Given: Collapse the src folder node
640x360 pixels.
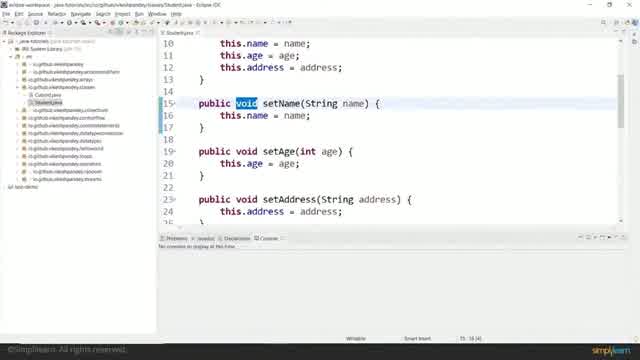Looking at the screenshot, I should pyautogui.click(x=11, y=57).
